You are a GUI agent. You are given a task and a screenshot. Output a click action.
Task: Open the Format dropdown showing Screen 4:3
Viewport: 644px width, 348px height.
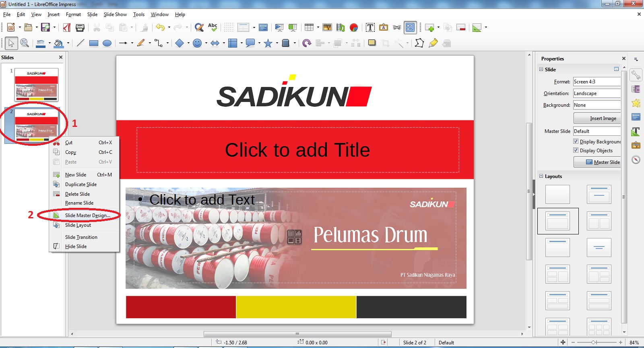pyautogui.click(x=597, y=81)
